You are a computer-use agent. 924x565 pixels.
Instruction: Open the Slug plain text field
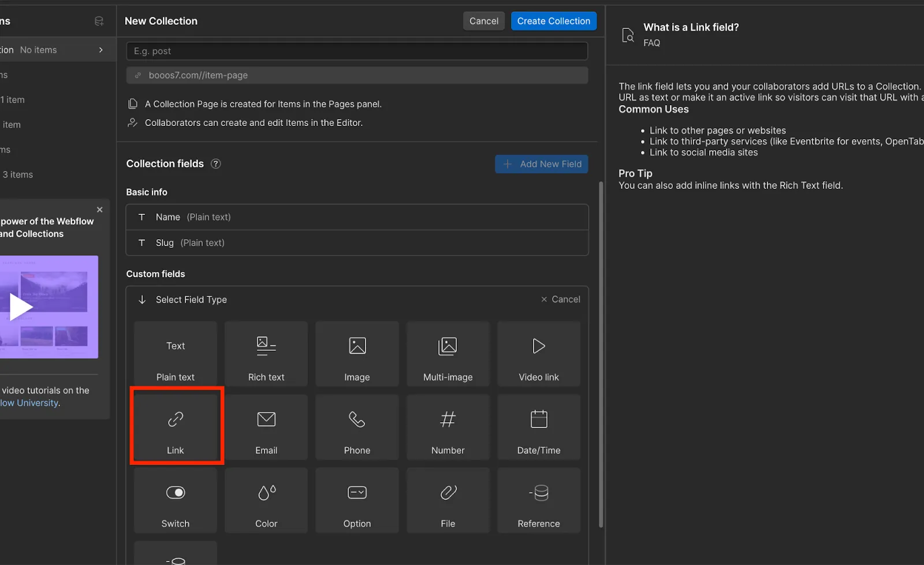pos(357,243)
